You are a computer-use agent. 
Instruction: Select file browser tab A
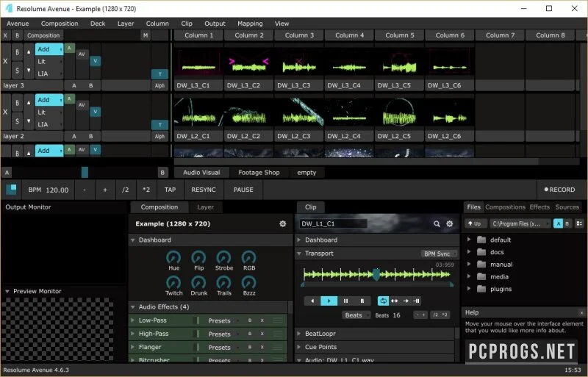click(x=558, y=223)
